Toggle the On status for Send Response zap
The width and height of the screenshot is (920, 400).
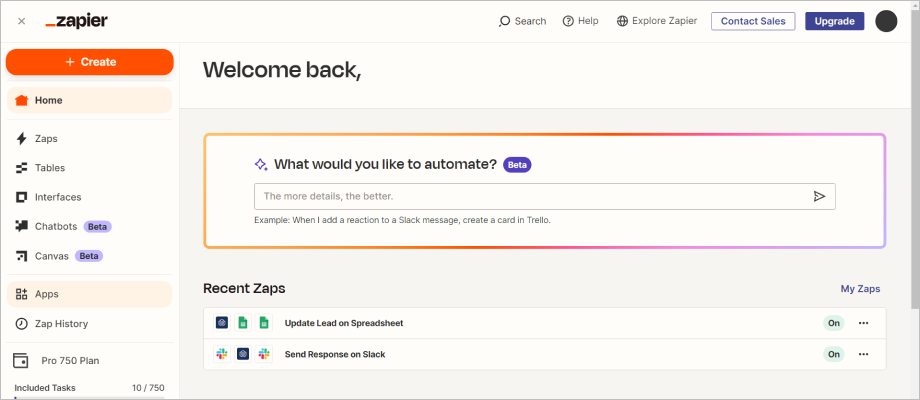(834, 354)
